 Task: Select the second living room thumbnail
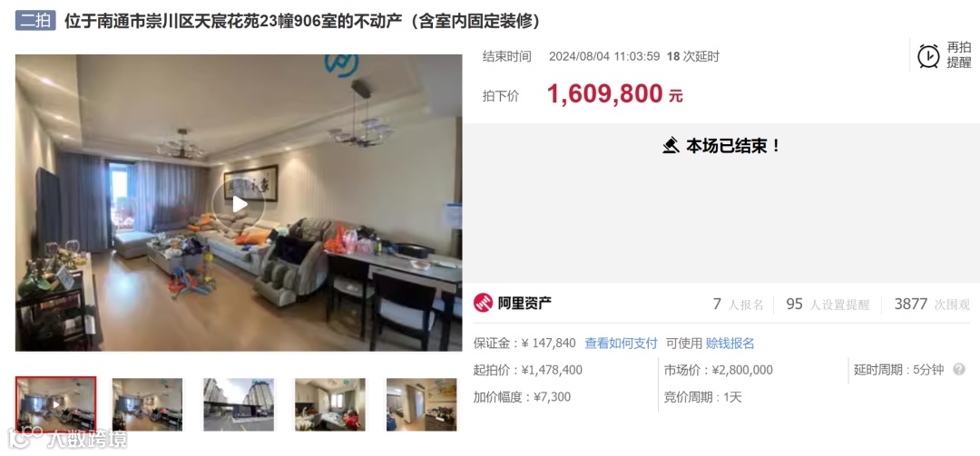148,404
